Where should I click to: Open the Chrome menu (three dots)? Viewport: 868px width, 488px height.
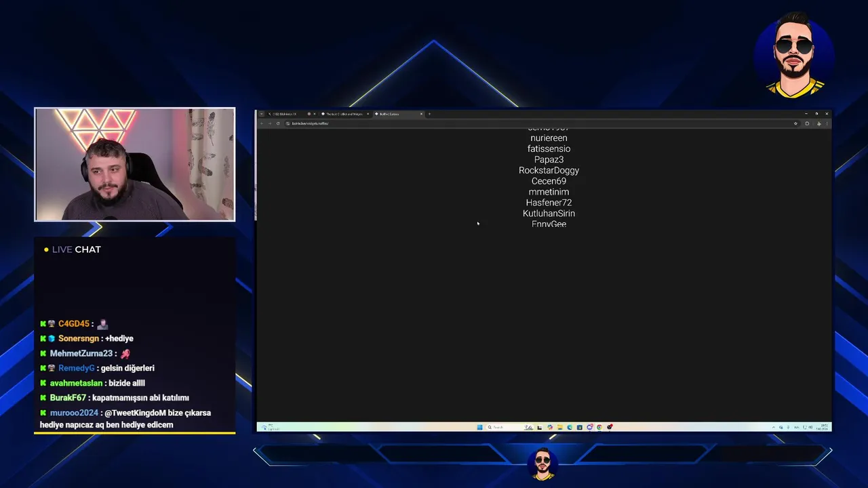[827, 123]
